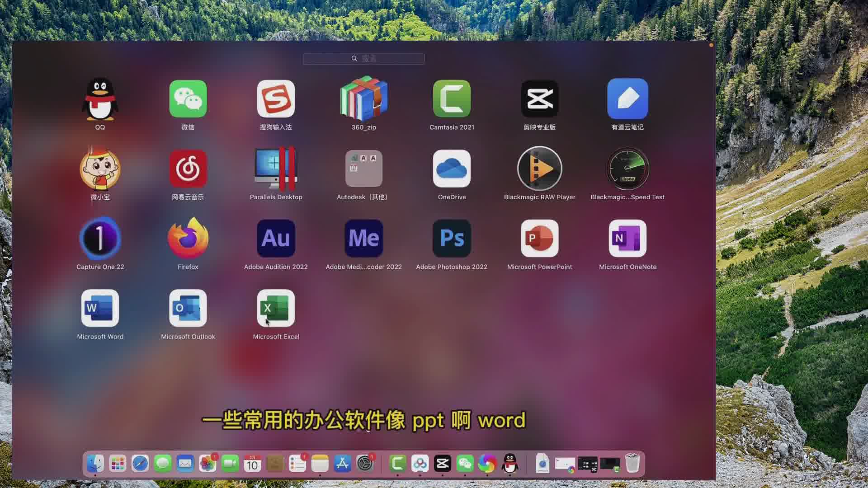Viewport: 868px width, 488px height.
Task: Switch to WeChat via the Dock icon
Action: pyautogui.click(x=465, y=464)
